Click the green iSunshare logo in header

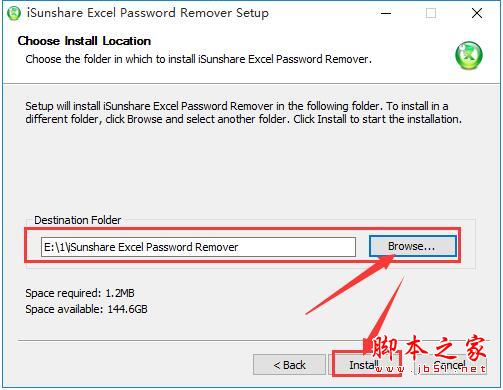469,55
